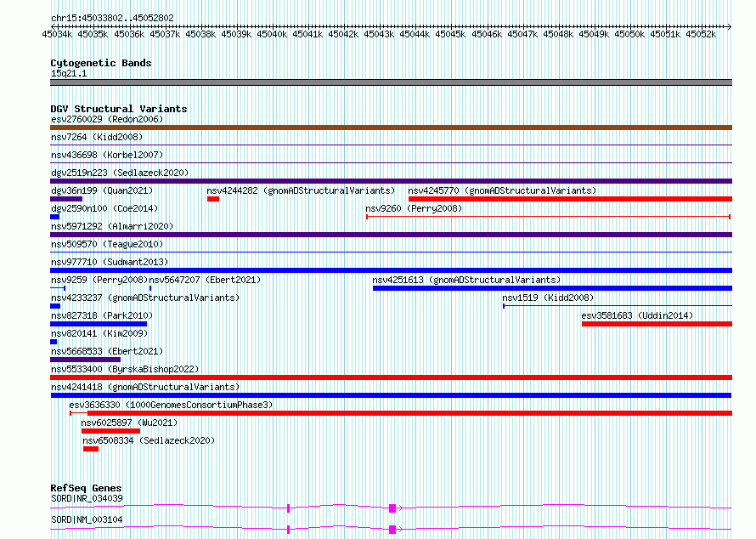Click the blue nsv977710 variant bar
This screenshot has width=756, height=539.
pos(391,270)
